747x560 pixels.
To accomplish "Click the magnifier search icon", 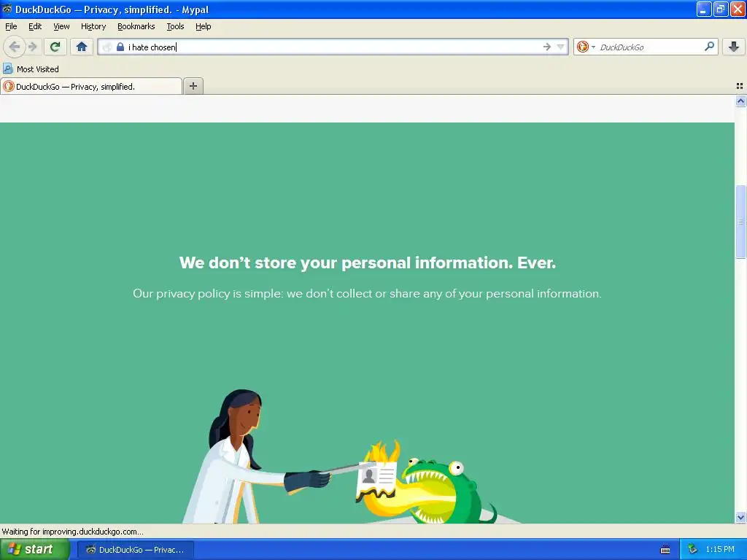I will tap(709, 46).
